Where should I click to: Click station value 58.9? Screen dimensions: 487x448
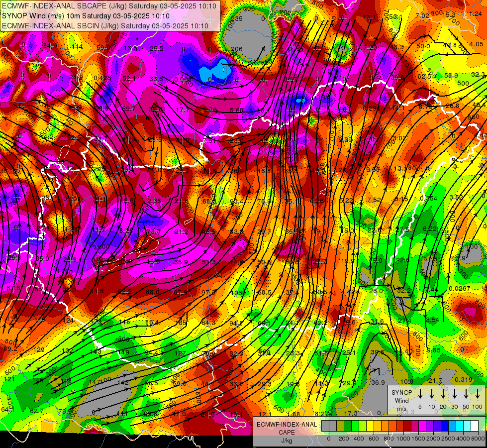(x=451, y=75)
